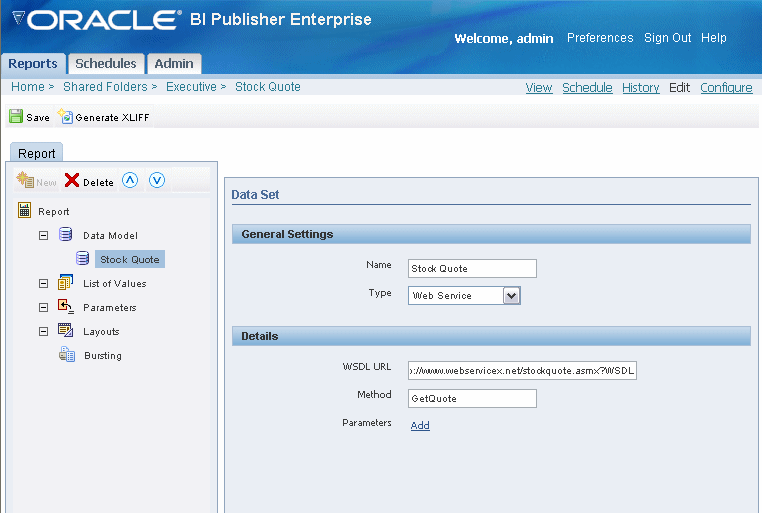Select the Layouts tree label
Image resolution: width=762 pixels, height=513 pixels.
tap(101, 331)
